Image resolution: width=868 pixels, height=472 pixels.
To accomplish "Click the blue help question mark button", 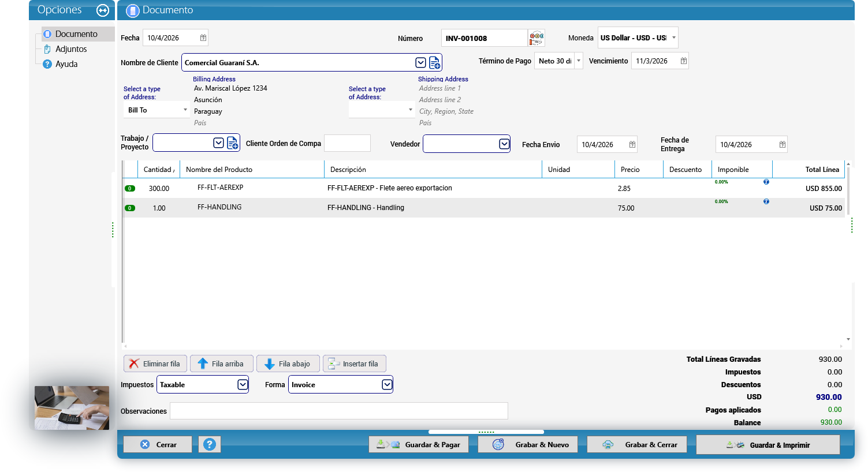I will [210, 444].
